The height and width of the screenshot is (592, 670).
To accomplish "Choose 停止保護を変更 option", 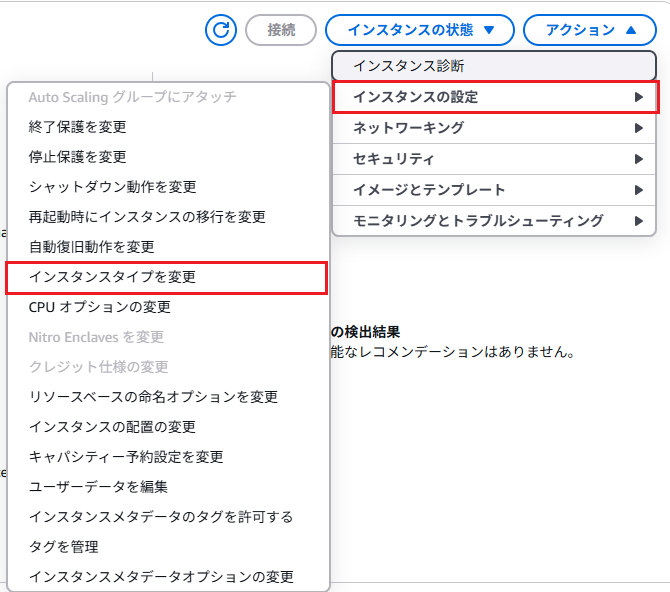I will tap(78, 157).
